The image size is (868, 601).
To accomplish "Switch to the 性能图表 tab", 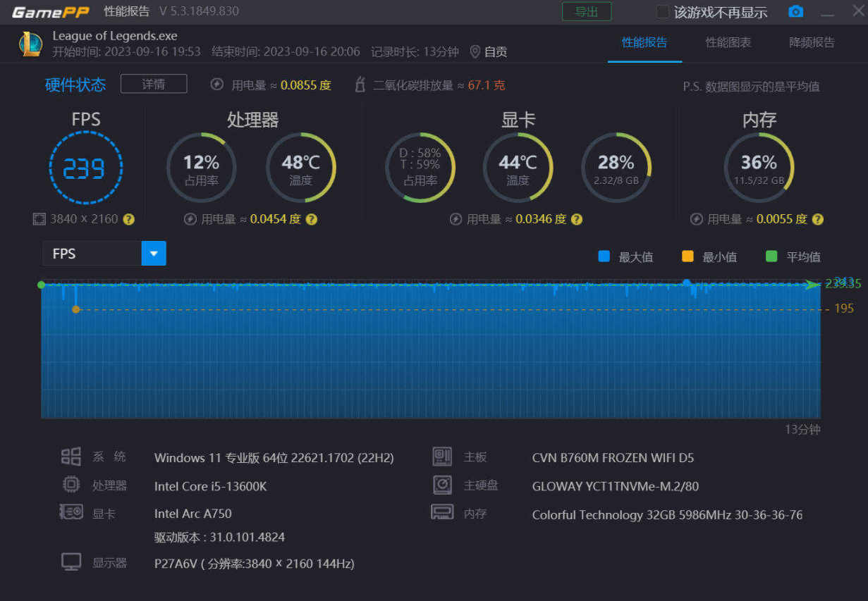I will [728, 42].
